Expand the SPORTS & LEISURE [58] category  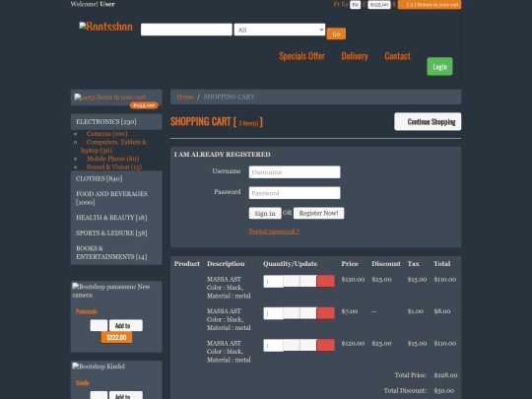click(x=116, y=233)
